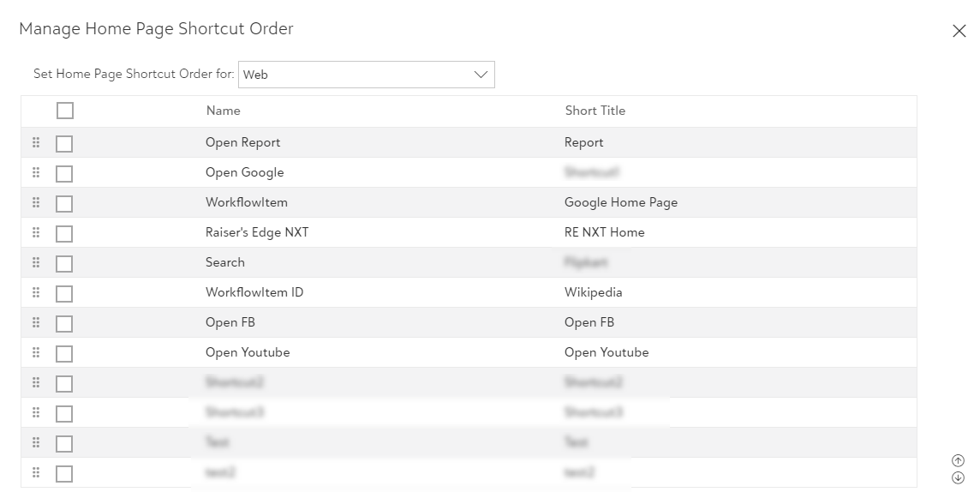Click the Name column header
The width and height of the screenshot is (980, 492).
tap(223, 111)
